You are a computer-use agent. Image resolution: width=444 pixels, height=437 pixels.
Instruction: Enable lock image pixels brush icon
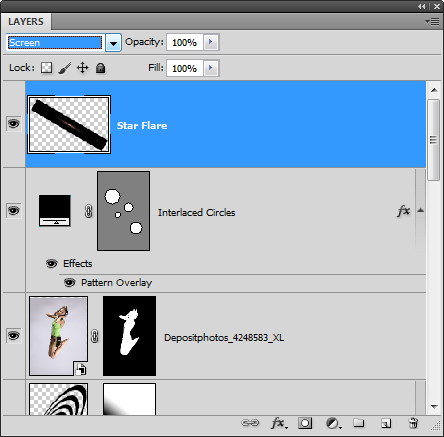[x=65, y=68]
